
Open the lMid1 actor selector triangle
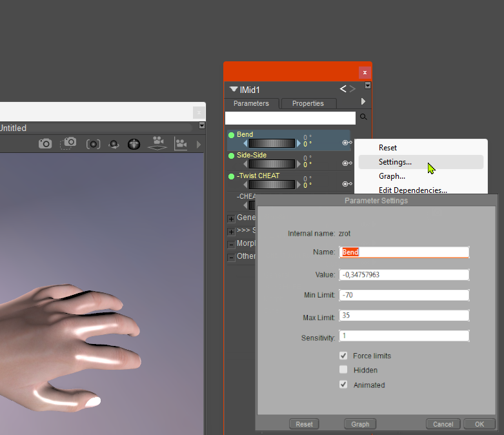234,89
